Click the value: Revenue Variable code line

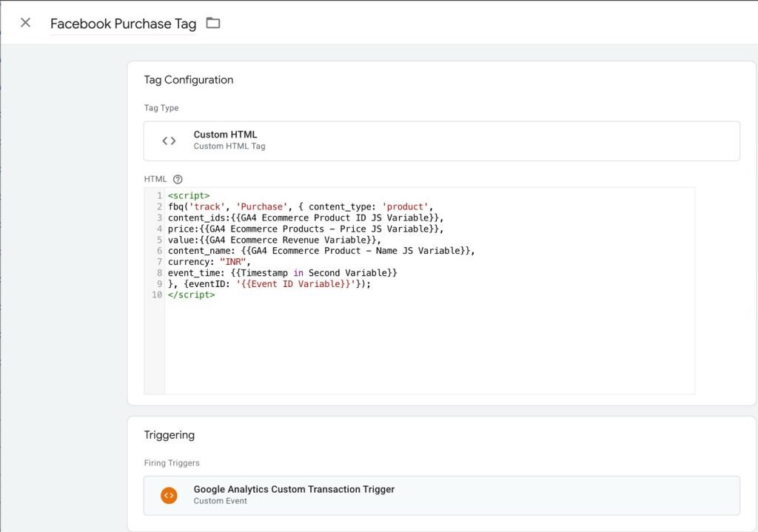(275, 240)
